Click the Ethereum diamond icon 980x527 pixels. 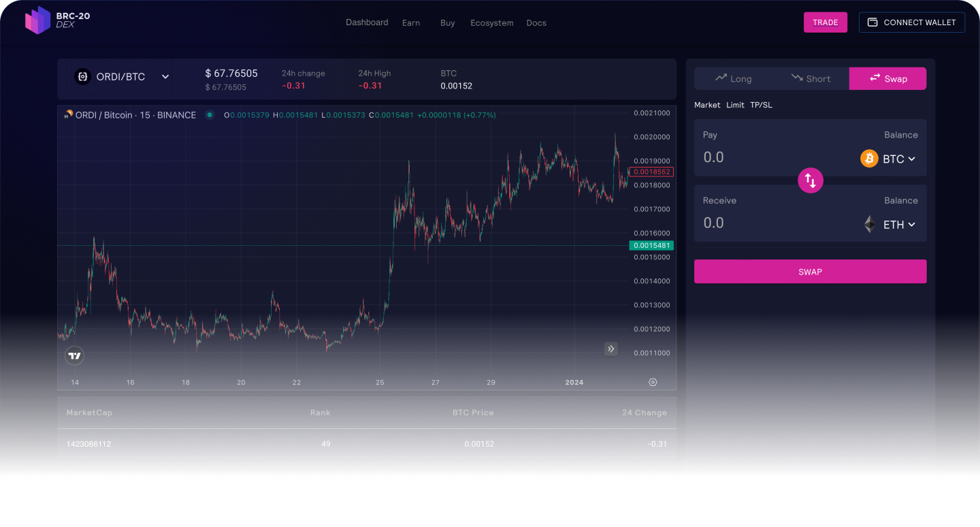[x=869, y=224]
